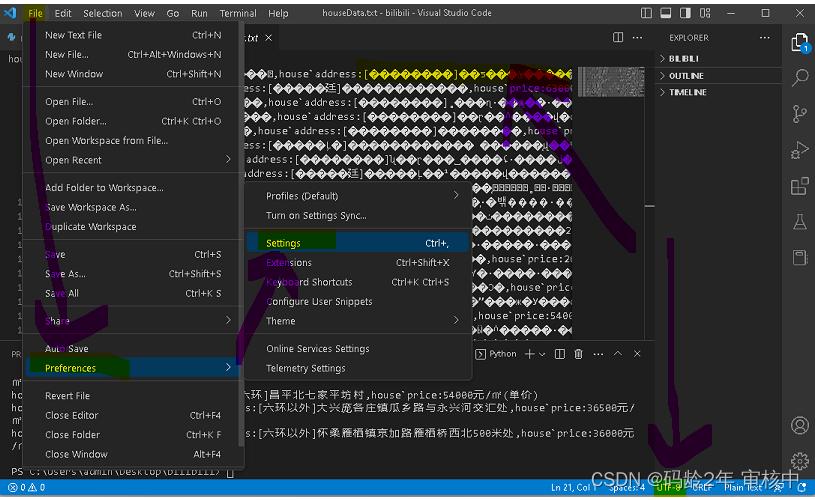Click the Split Terminal icon

559,354
